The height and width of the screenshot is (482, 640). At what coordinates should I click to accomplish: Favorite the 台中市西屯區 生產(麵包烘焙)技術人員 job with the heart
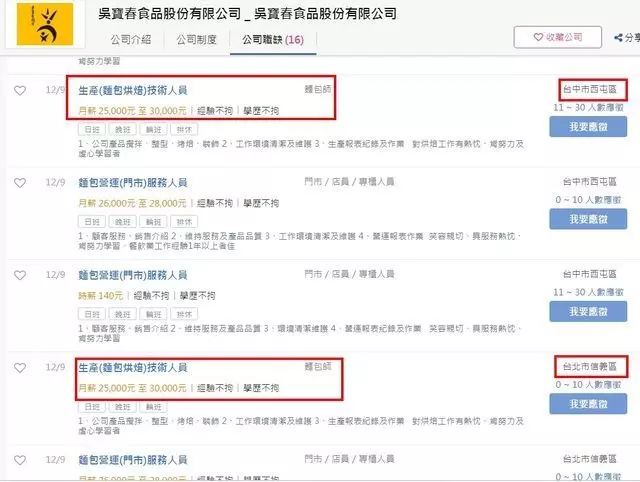click(x=20, y=90)
